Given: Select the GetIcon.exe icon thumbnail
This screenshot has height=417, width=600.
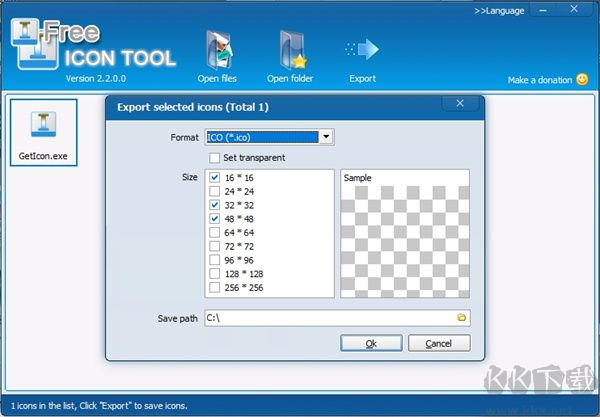Looking at the screenshot, I should click(42, 123).
